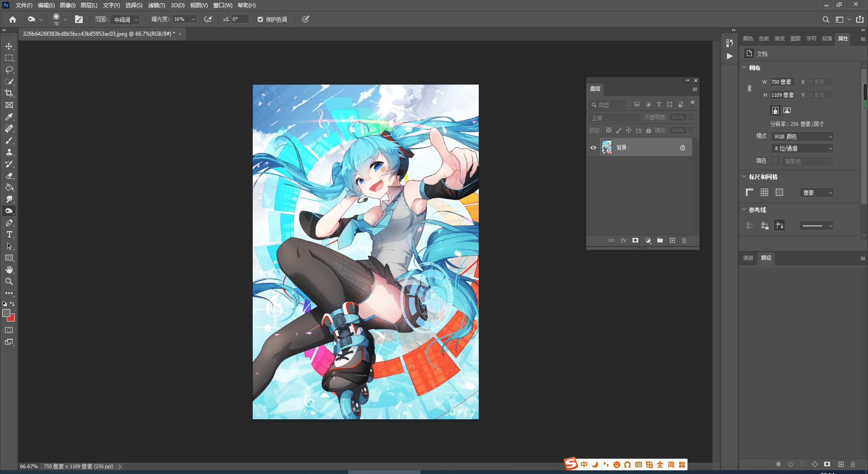The image size is (868, 474).
Task: Select the Paint Bucket tool
Action: pyautogui.click(x=9, y=187)
